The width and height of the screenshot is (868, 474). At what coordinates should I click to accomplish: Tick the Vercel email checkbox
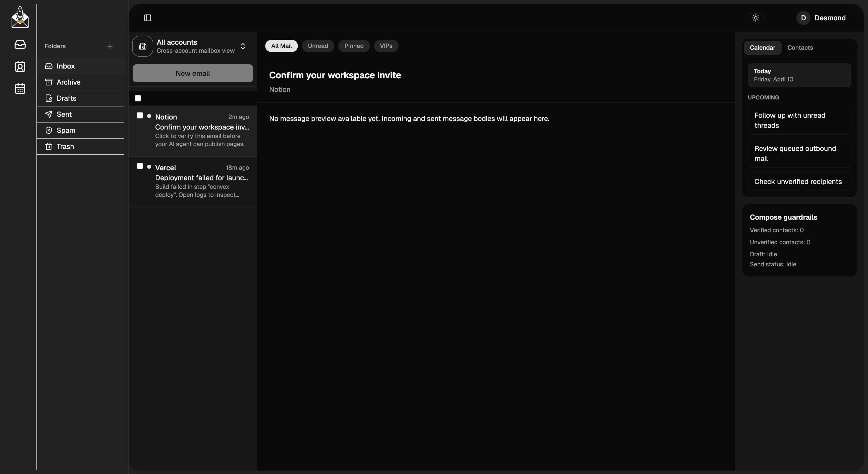coord(140,166)
